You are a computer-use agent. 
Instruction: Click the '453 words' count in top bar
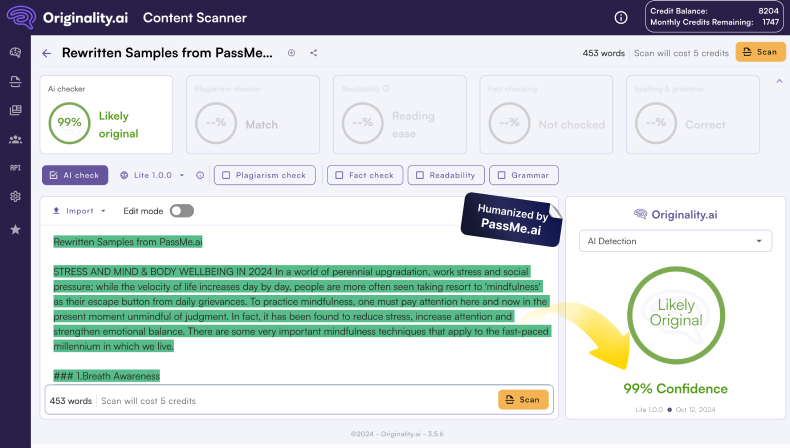604,53
